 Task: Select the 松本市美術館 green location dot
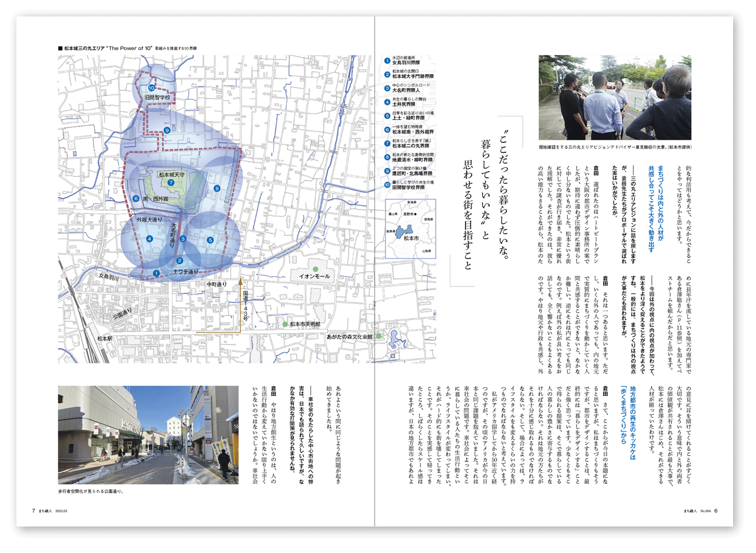(285, 324)
